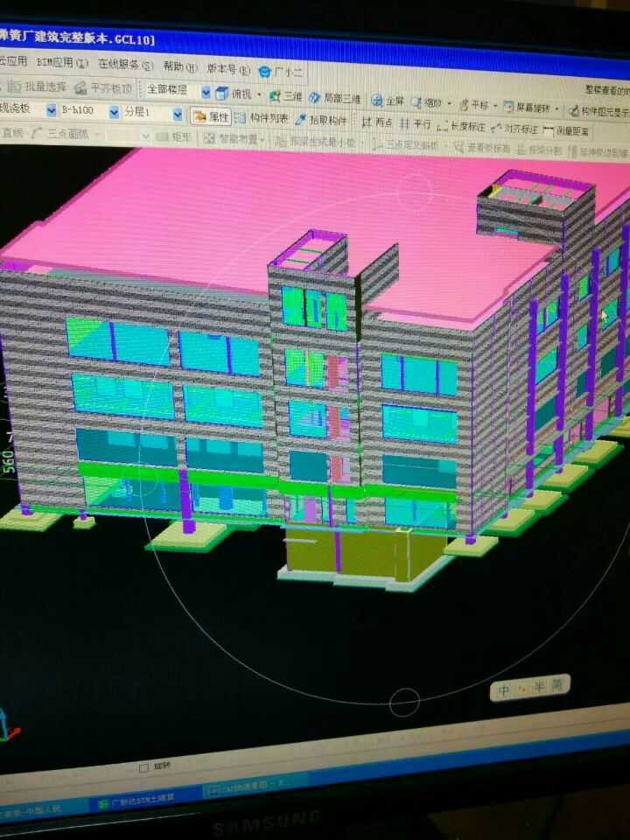Click the 俯视 view cube icon

coord(221,94)
